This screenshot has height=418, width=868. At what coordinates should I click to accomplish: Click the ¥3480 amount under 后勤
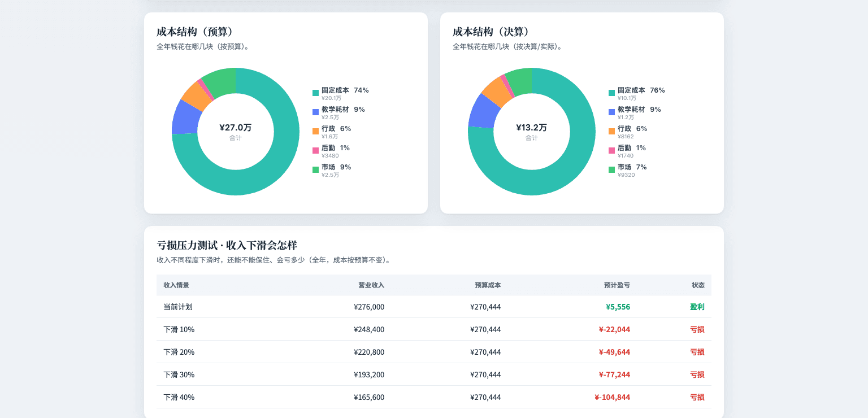tap(330, 156)
